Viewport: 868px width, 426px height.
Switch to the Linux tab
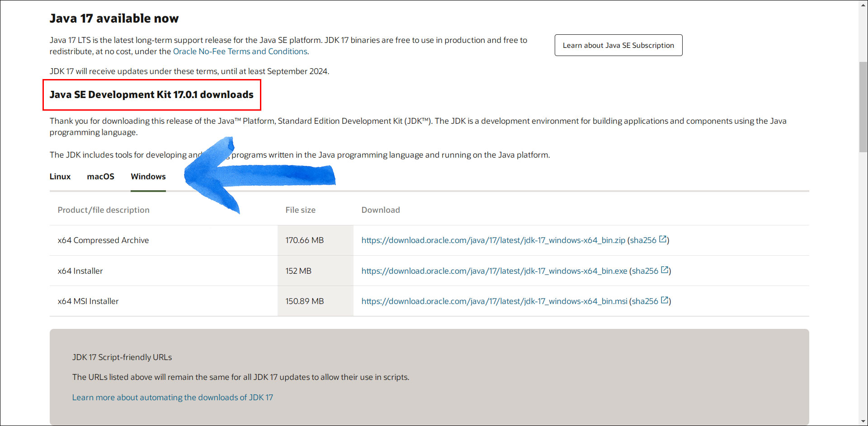point(60,177)
